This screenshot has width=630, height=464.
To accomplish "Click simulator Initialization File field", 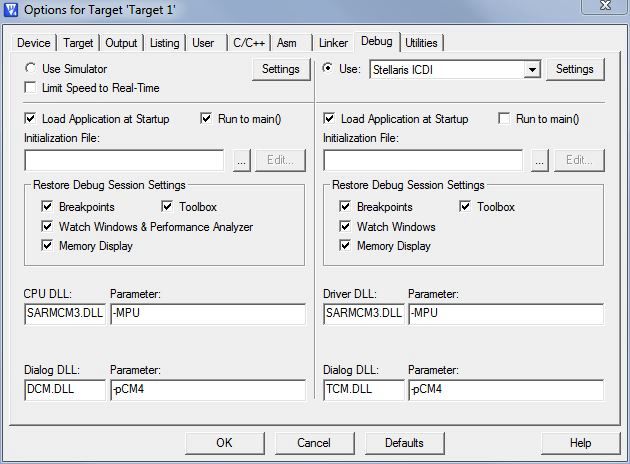I will (124, 160).
